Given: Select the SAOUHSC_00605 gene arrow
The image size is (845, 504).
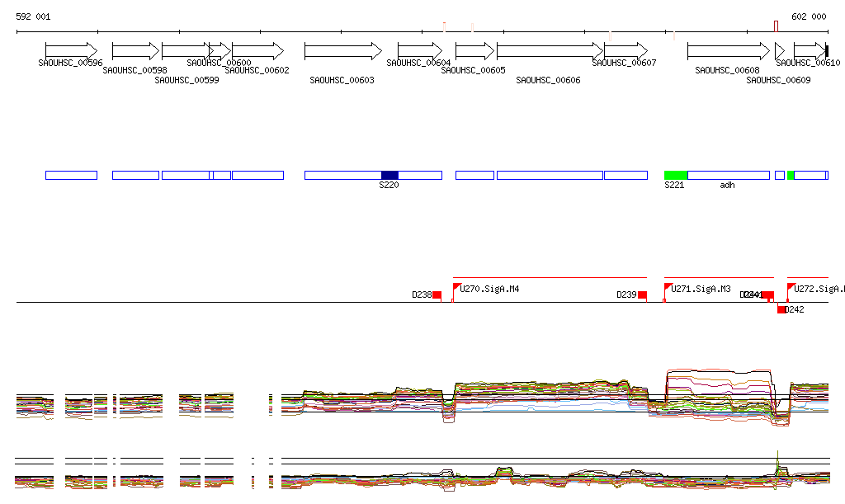Looking at the screenshot, I should point(474,51).
